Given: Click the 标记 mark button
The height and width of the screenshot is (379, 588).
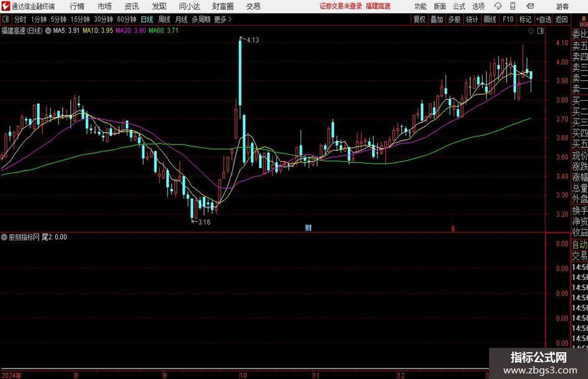Looking at the screenshot, I should [x=525, y=19].
